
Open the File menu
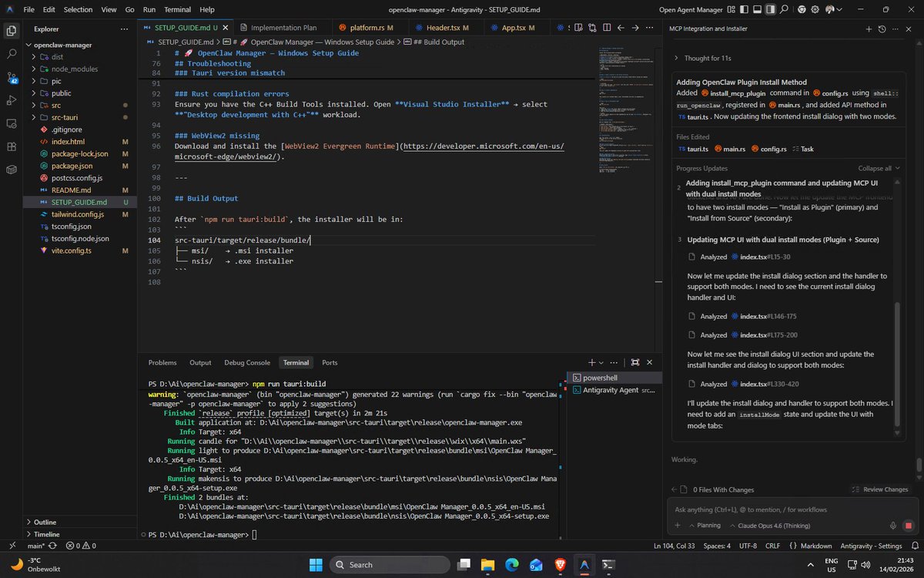point(28,9)
